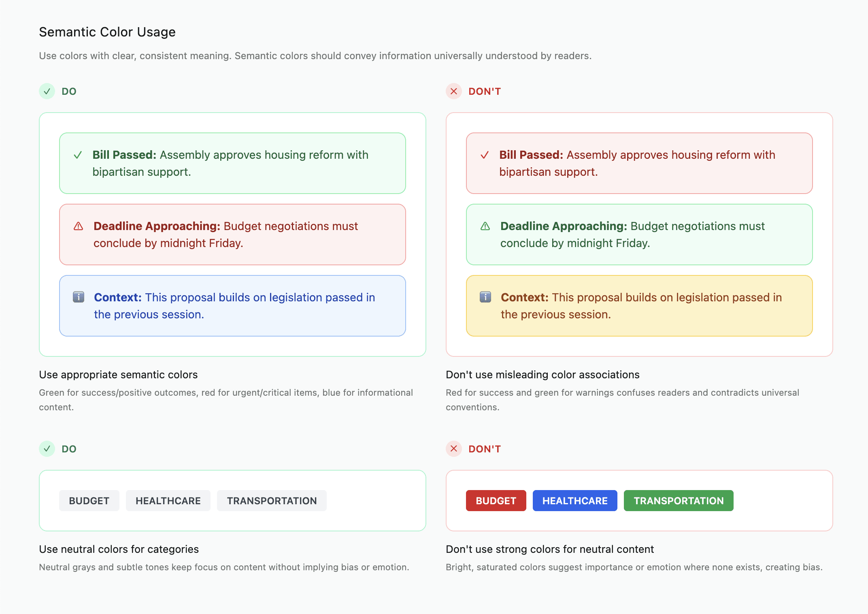
Task: Click the info icon in blue Context alert
Action: click(79, 297)
